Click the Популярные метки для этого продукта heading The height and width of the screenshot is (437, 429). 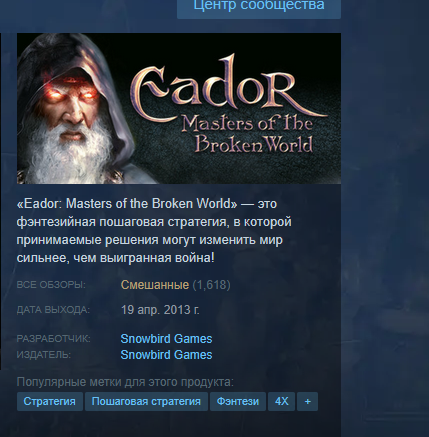pos(125,382)
